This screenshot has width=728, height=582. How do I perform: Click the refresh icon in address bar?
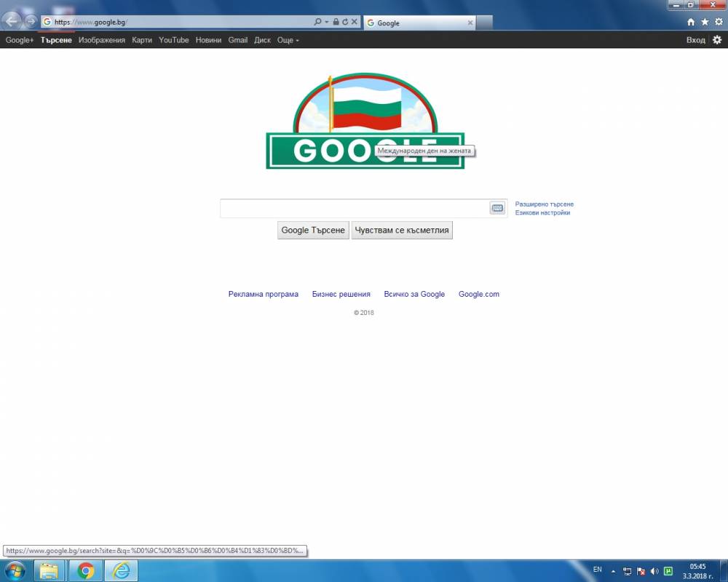(345, 22)
